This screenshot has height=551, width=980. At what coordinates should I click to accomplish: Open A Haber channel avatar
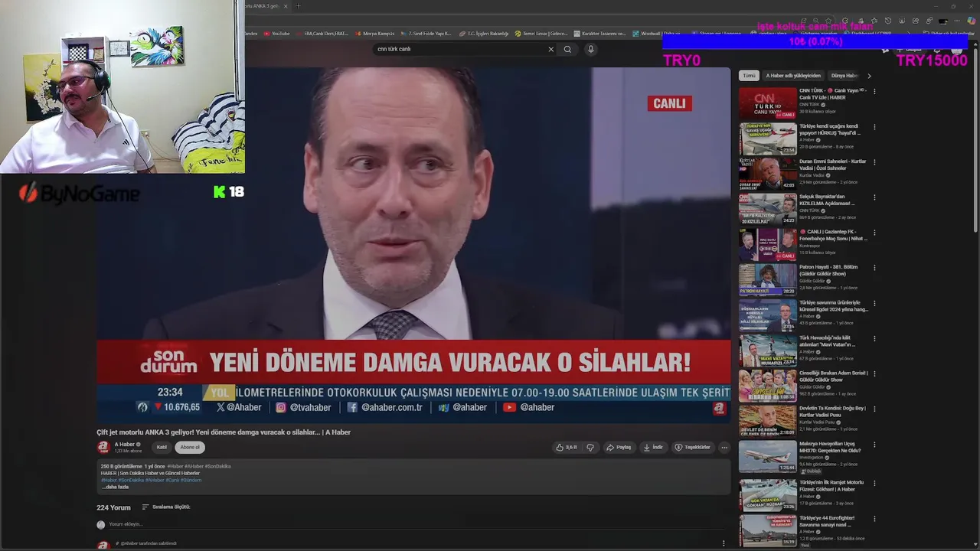pos(103,448)
